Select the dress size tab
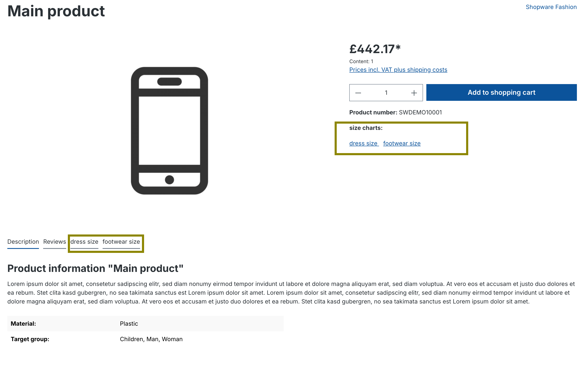Image resolution: width=588 pixels, height=379 pixels. (84, 242)
